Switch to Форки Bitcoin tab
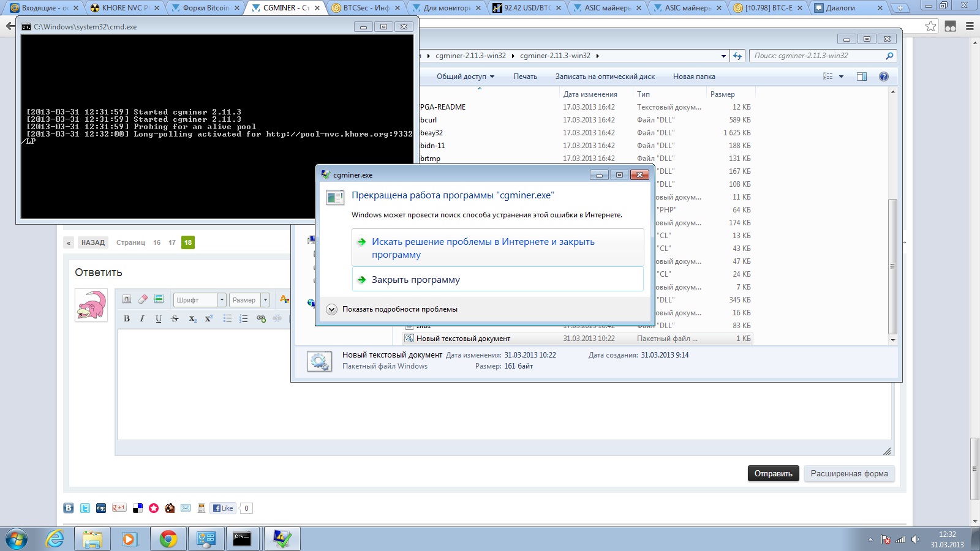 coord(205,8)
